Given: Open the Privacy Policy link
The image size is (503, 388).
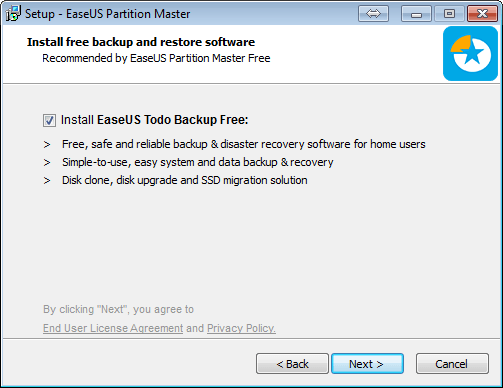Looking at the screenshot, I should (241, 328).
